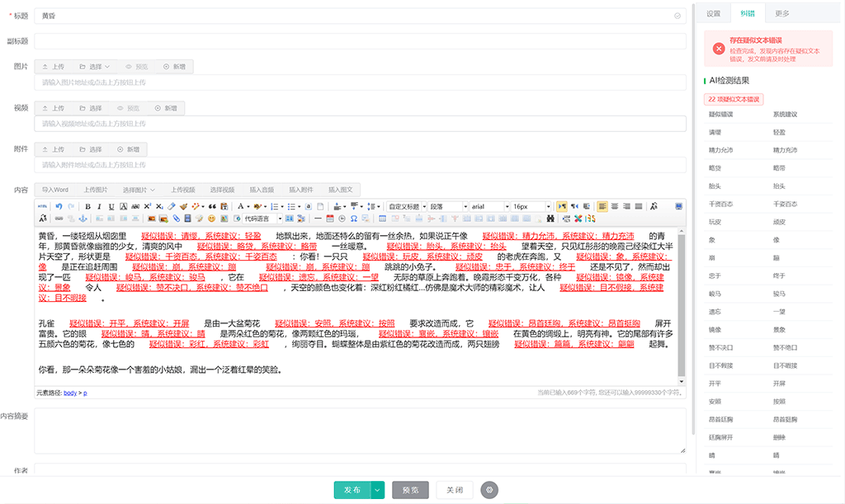Screen dimensions: 845x504
Task: Toggle bold formatting in the editor
Action: click(x=87, y=206)
